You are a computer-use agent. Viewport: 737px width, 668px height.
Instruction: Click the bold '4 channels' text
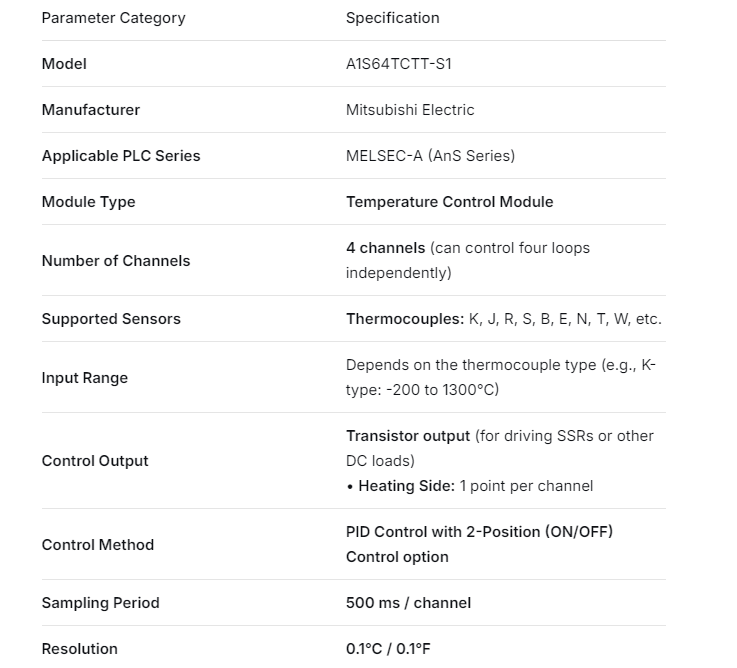click(385, 248)
